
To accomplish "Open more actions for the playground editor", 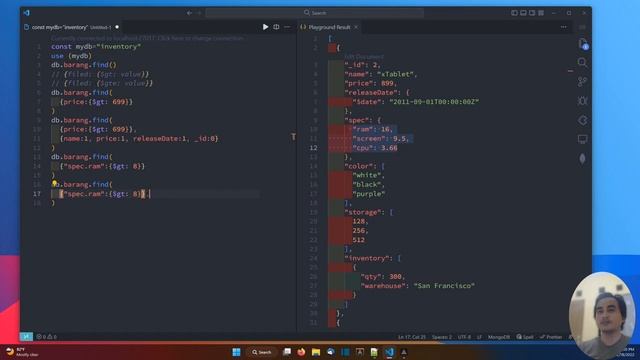I will pos(287,27).
